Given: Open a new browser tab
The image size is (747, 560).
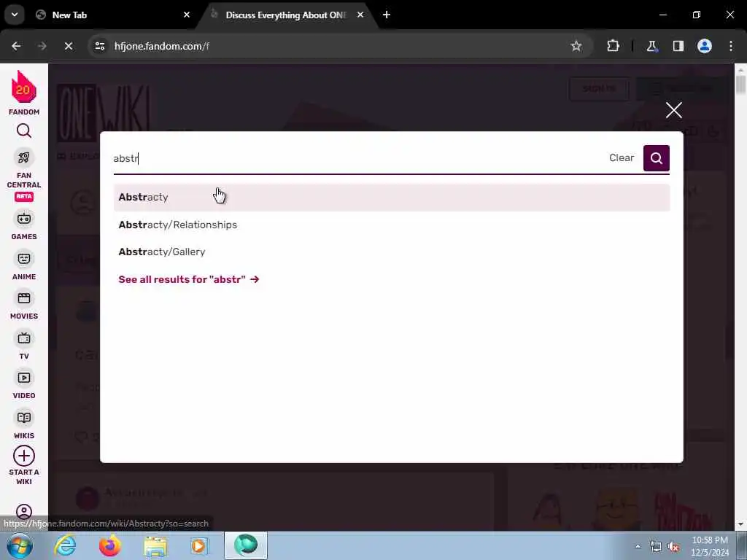Looking at the screenshot, I should click(x=387, y=15).
